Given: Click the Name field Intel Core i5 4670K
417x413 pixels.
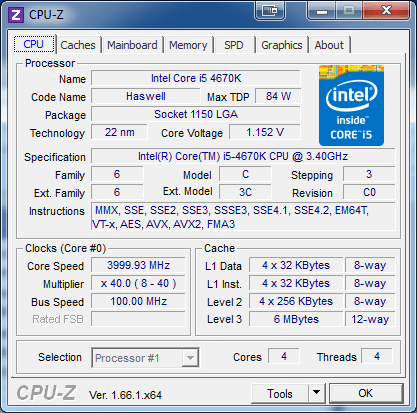Looking at the screenshot, I should click(196, 78).
